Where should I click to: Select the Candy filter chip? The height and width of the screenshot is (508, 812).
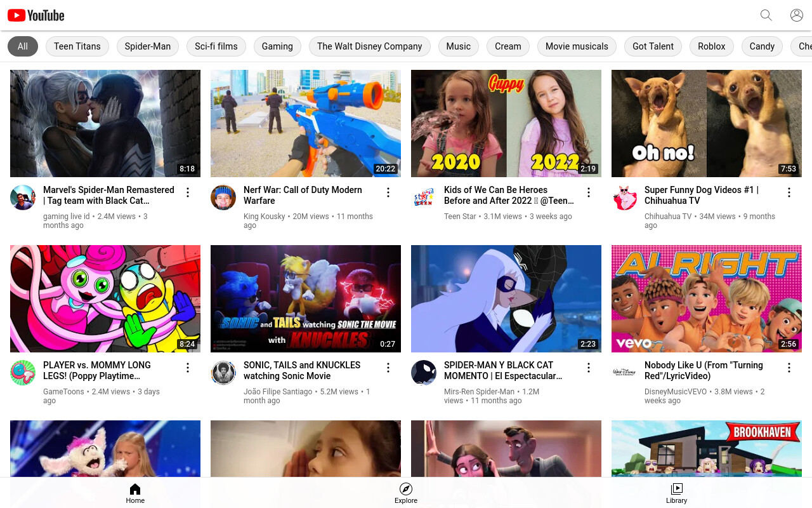coord(762,46)
